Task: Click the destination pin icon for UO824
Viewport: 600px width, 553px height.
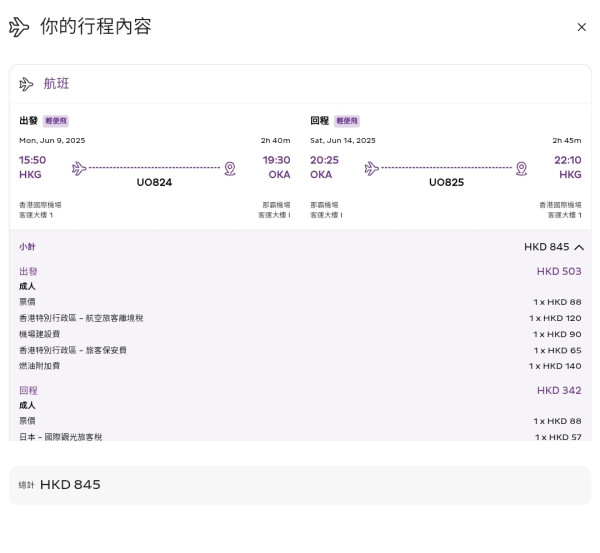Action: click(x=230, y=168)
